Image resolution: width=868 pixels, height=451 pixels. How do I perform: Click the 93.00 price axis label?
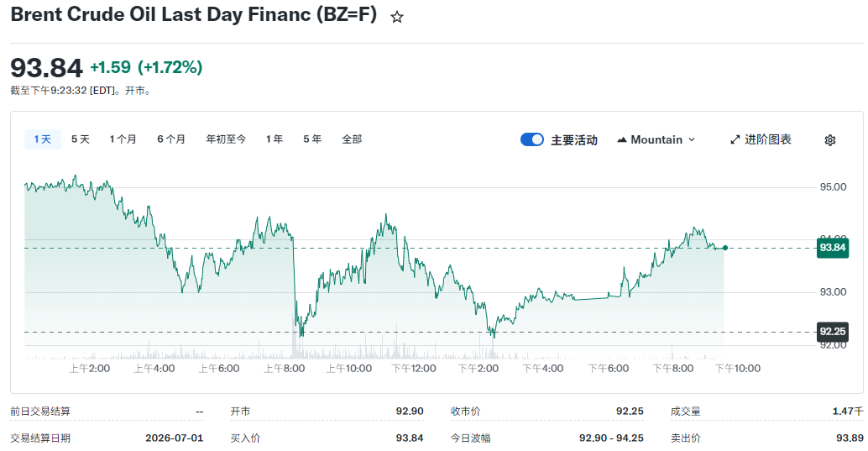(833, 292)
